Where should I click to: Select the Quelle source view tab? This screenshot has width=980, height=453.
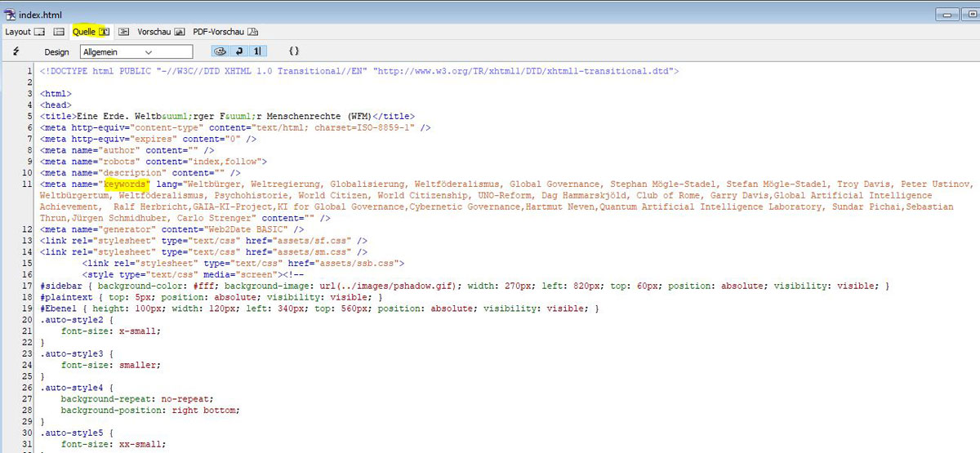coord(84,32)
